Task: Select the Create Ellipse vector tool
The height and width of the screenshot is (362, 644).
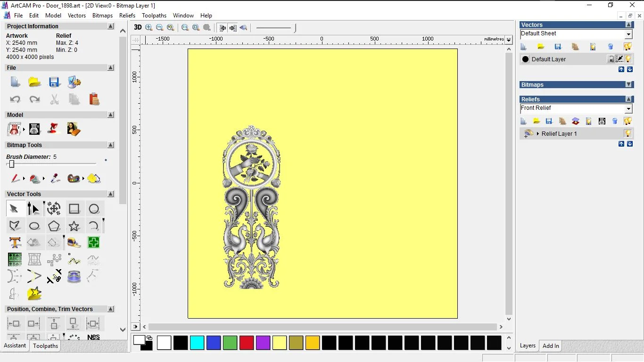Action: point(34,226)
